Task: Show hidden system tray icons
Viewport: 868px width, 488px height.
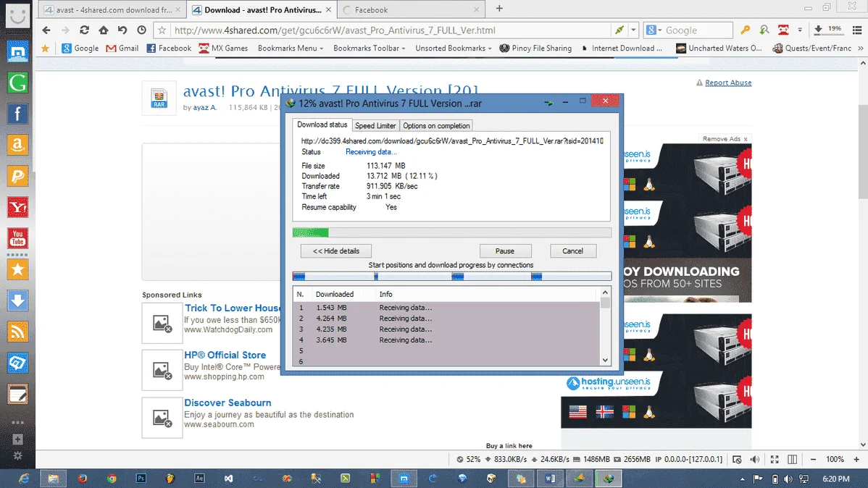Action: click(x=743, y=479)
